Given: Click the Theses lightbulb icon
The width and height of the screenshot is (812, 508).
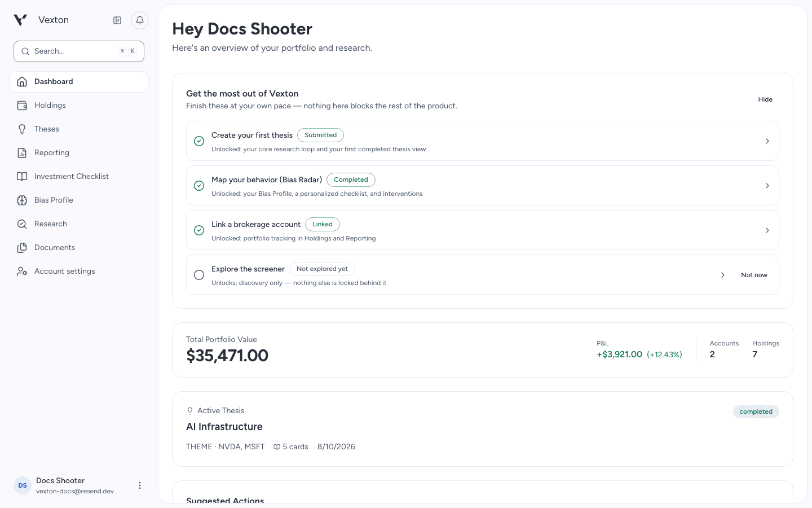Looking at the screenshot, I should [x=22, y=129].
